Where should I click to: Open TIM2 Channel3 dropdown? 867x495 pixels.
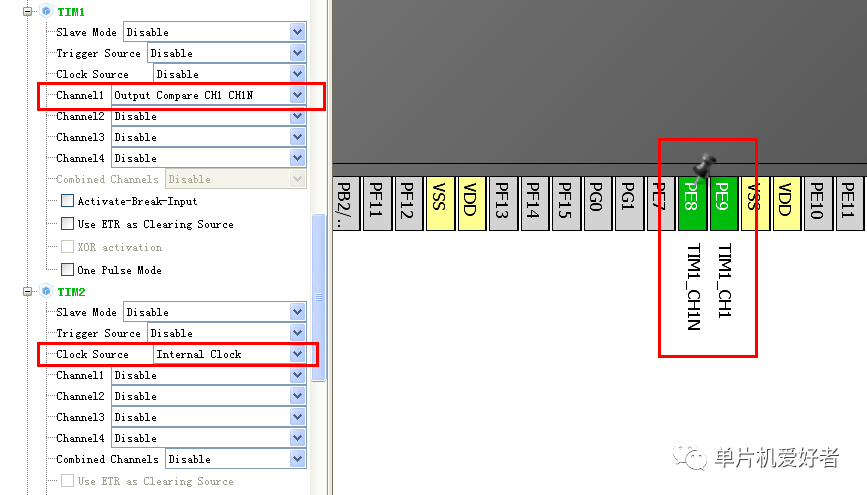(x=208, y=417)
